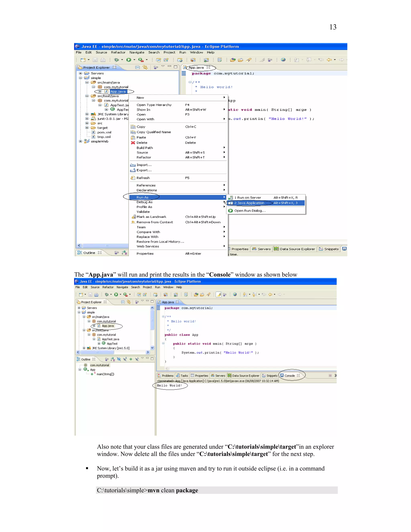The image size is (411, 532).
Task: Click External Tools icon in context-menu window toolbar
Action: tap(141, 60)
